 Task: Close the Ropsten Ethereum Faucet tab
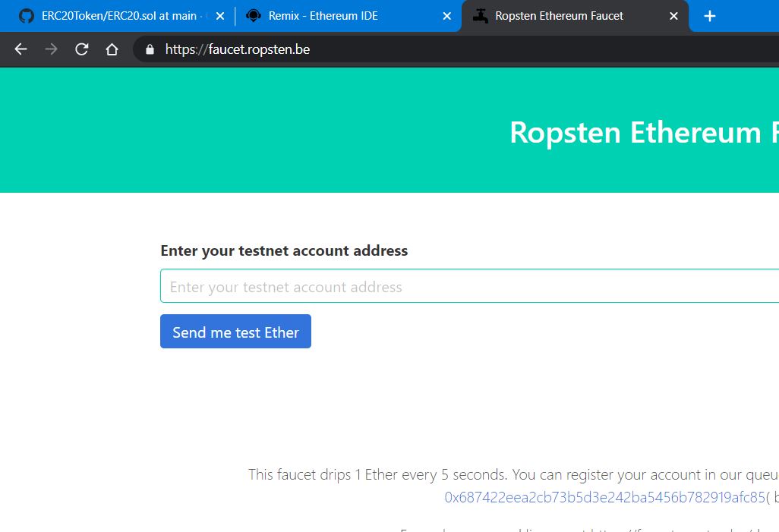pyautogui.click(x=673, y=16)
